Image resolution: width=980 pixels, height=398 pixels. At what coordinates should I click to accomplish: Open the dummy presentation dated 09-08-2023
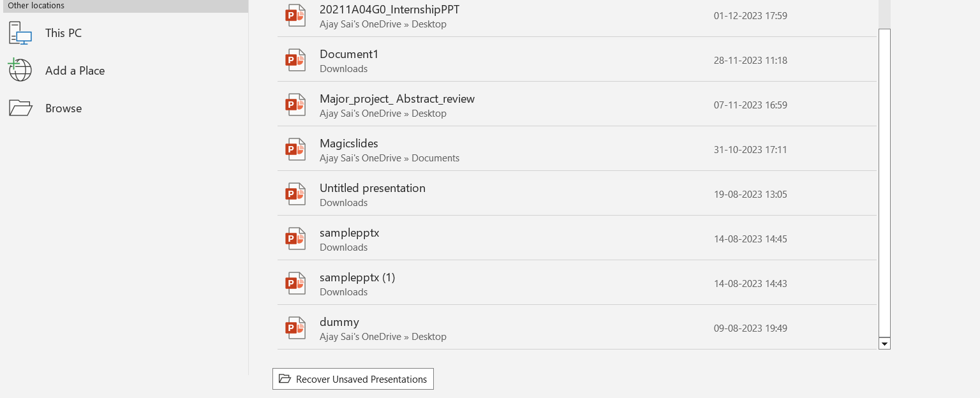click(339, 322)
